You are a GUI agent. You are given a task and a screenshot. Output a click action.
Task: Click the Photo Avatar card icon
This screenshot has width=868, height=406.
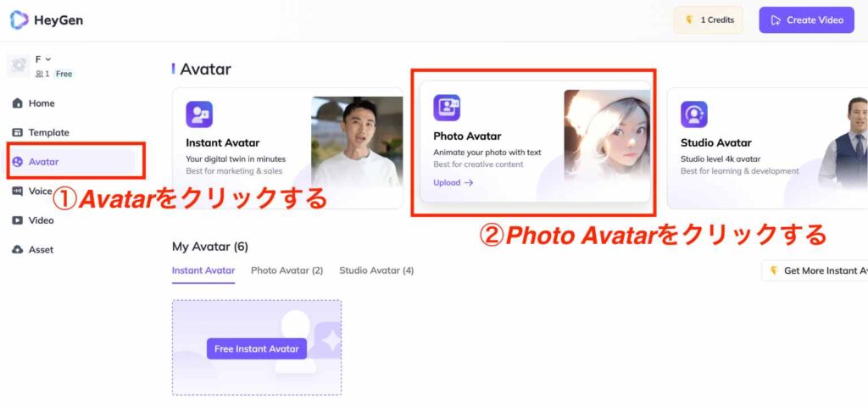pos(447,108)
